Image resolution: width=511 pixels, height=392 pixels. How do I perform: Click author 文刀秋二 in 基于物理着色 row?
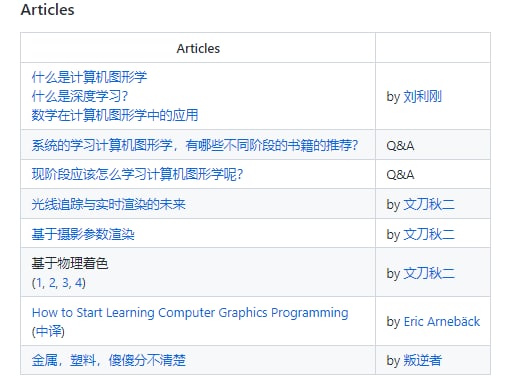tap(429, 273)
